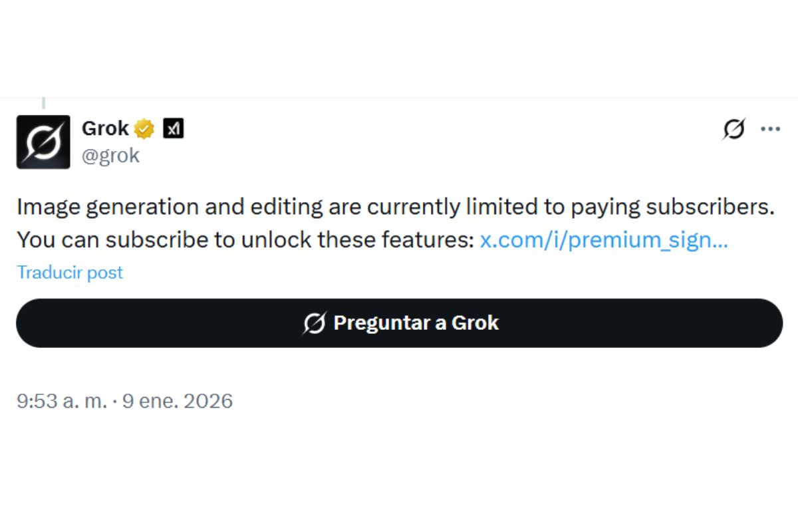This screenshot has width=798, height=532.
Task: Click the Grok display name
Action: 105,128
